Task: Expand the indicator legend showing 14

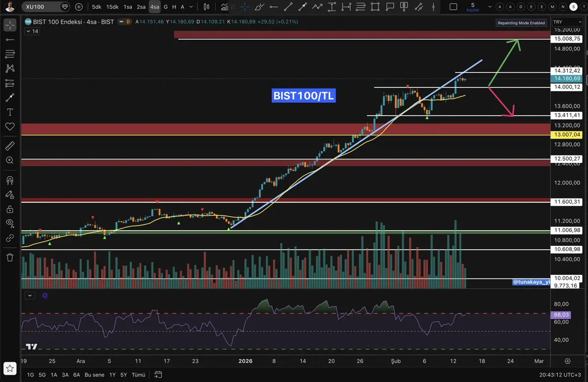Action: (32, 31)
